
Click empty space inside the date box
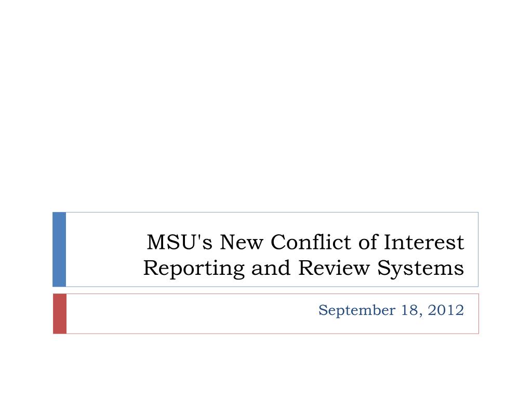pyautogui.click(x=187, y=313)
